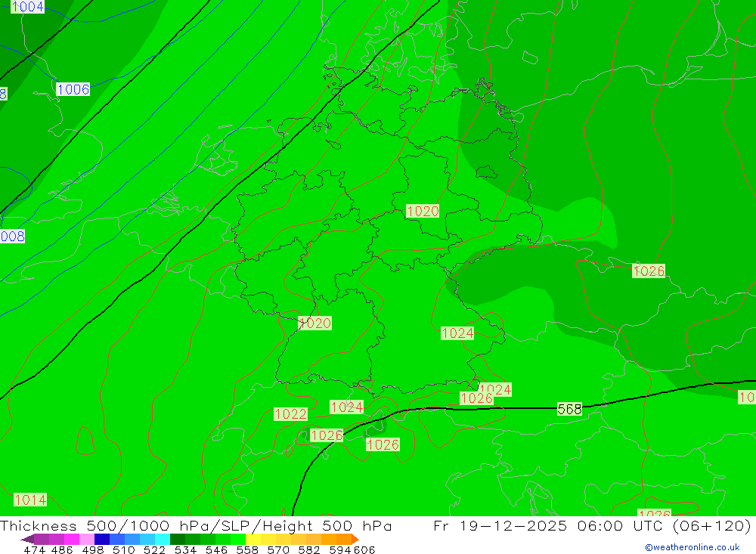Click the '(06+120)' model run offset
This screenshot has width=756, height=554.
pos(711,525)
